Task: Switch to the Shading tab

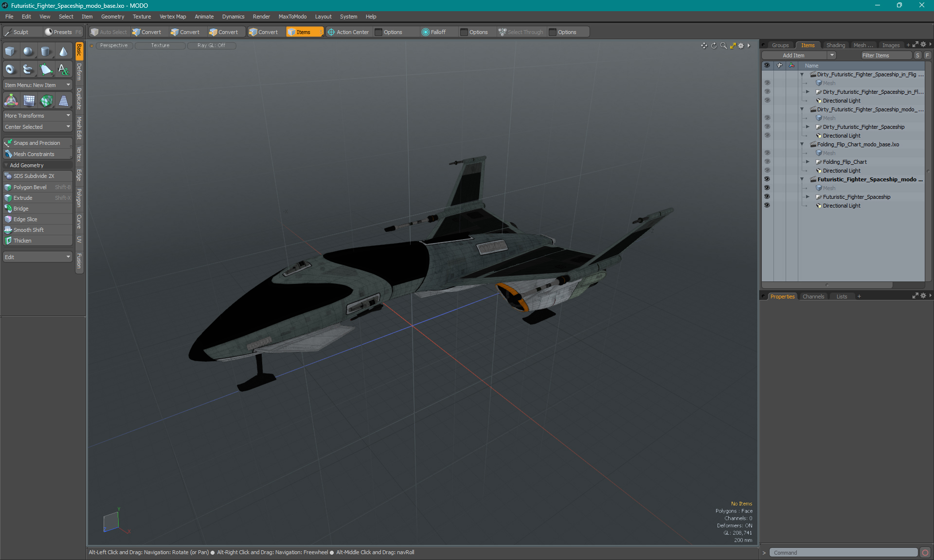Action: (x=835, y=45)
